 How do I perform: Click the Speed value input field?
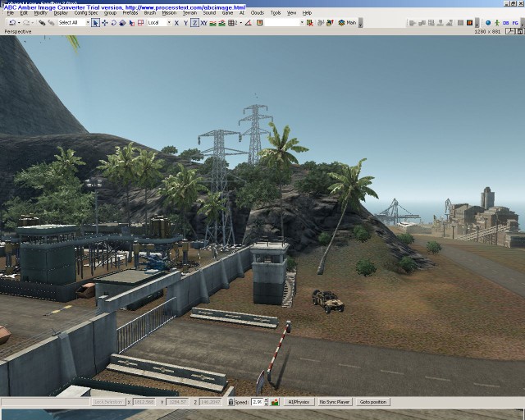pos(257,402)
